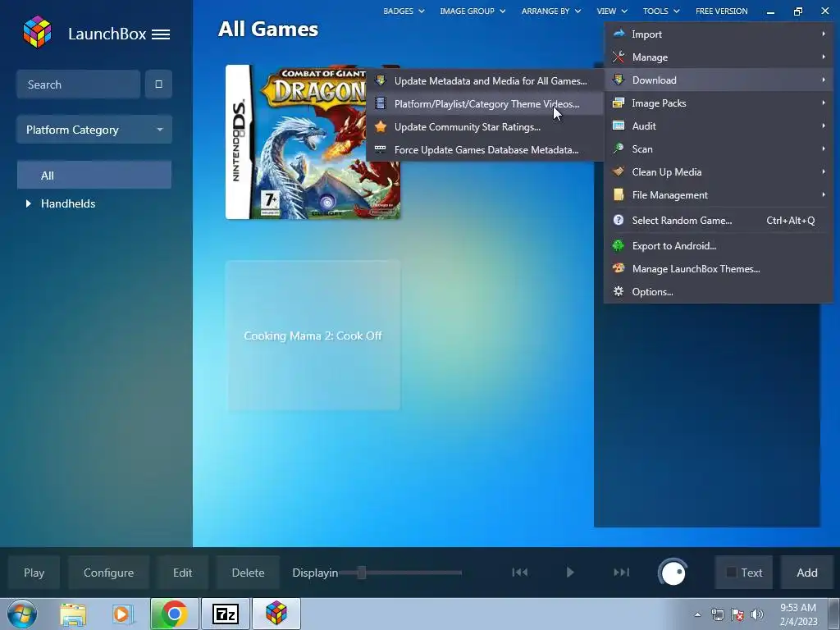Click the Select Random Game question icon
The height and width of the screenshot is (630, 840).
coord(619,220)
